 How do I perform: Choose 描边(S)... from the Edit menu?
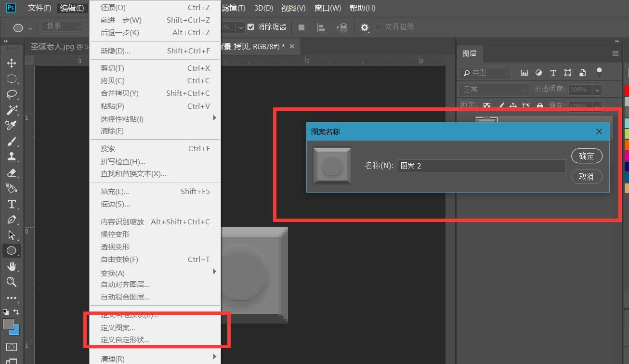pyautogui.click(x=155, y=204)
